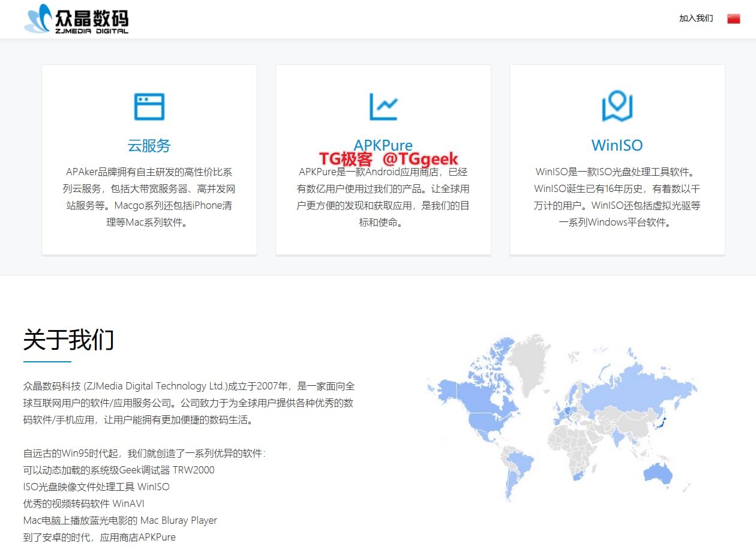Open the 云服务 card title
Viewport: 756px width, 552px height.
(x=149, y=146)
